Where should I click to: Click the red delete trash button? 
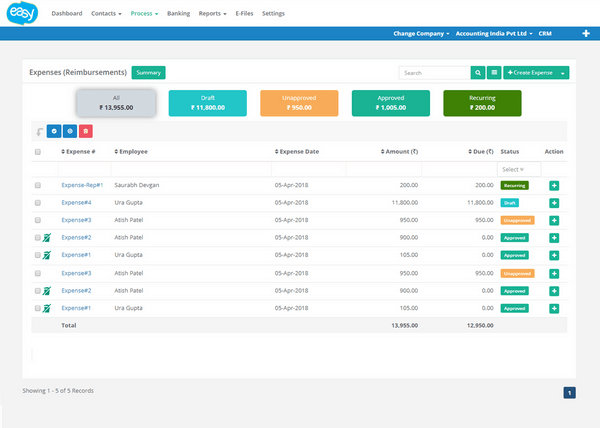85,131
